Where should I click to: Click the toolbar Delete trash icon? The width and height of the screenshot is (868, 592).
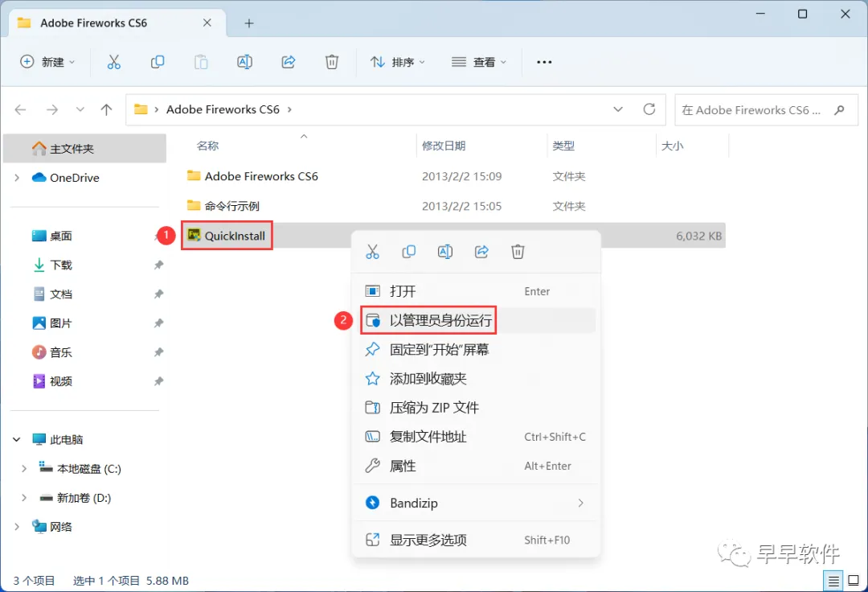pyautogui.click(x=332, y=62)
